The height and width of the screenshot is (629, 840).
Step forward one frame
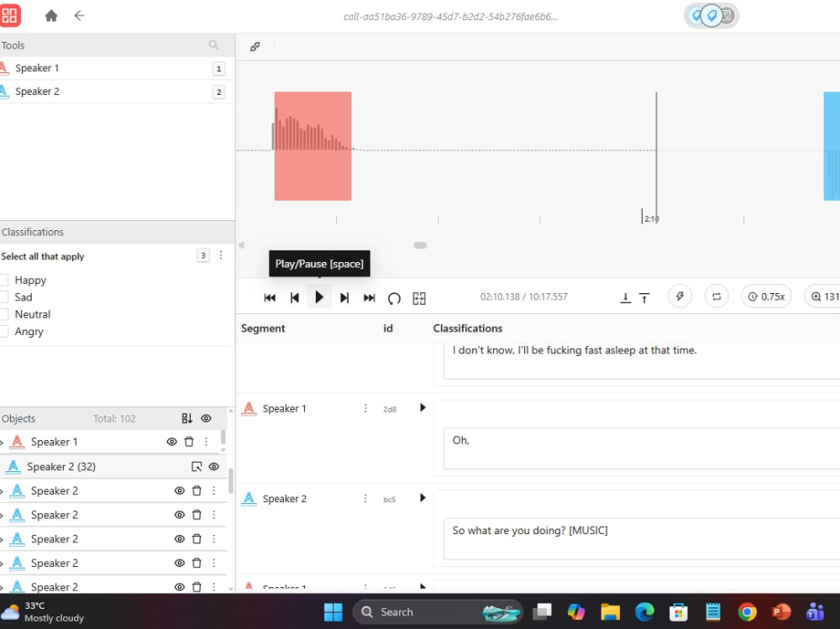pos(344,298)
